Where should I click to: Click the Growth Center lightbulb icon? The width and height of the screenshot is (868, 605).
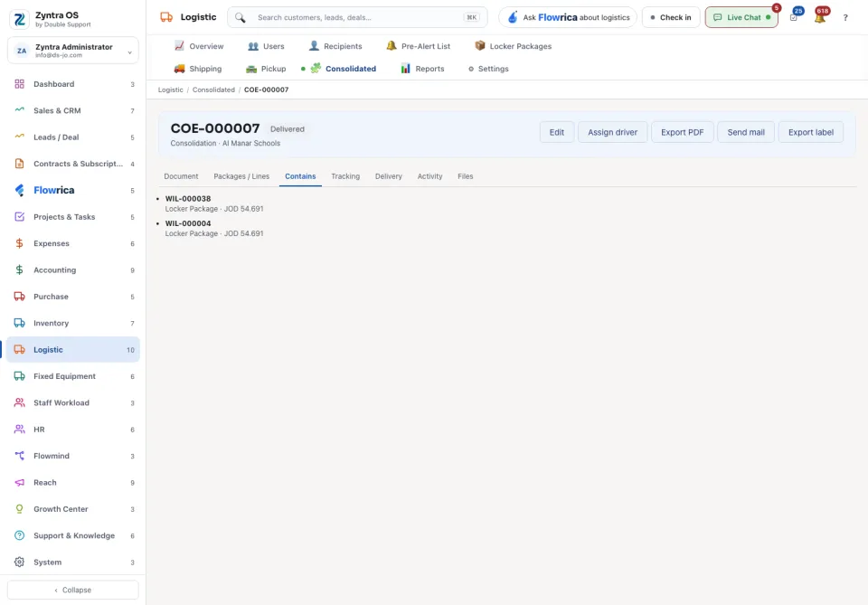tap(19, 509)
